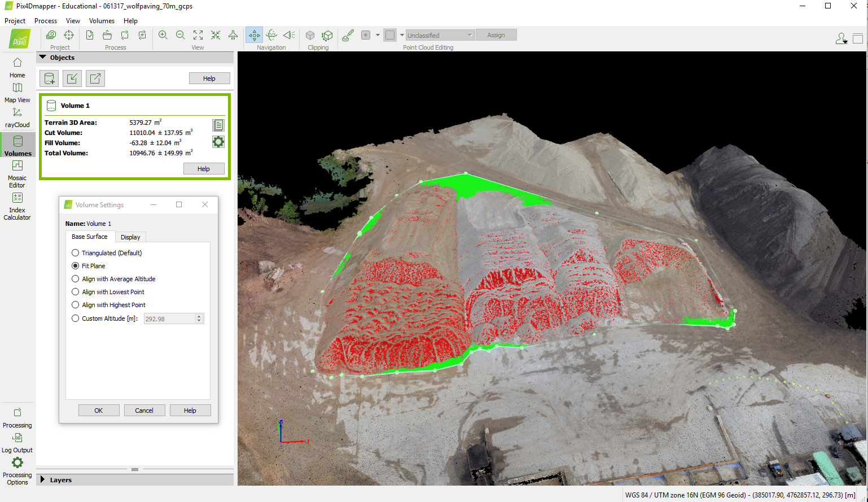
Task: Click the export volumes icon
Action: [x=95, y=78]
